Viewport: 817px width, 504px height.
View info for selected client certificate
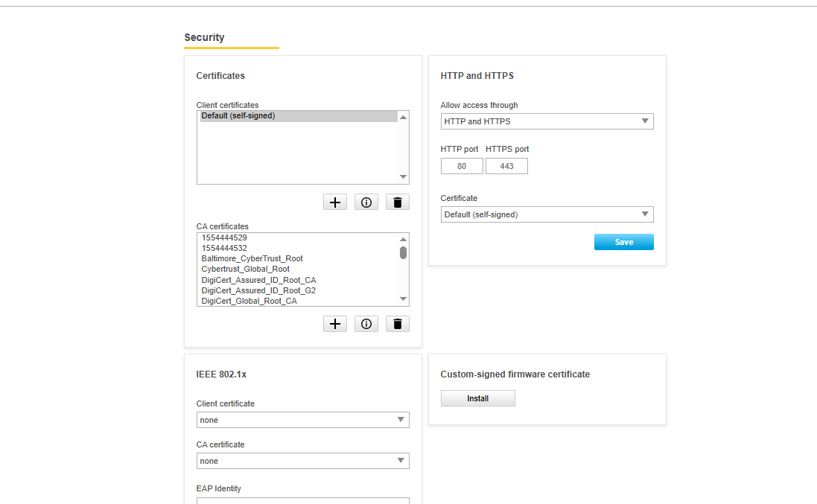366,202
